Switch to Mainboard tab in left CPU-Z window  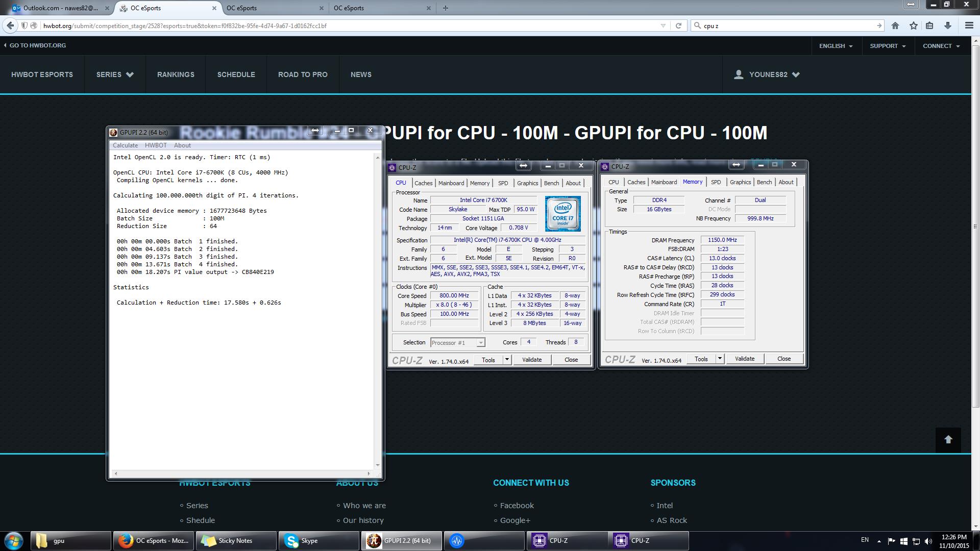click(451, 183)
